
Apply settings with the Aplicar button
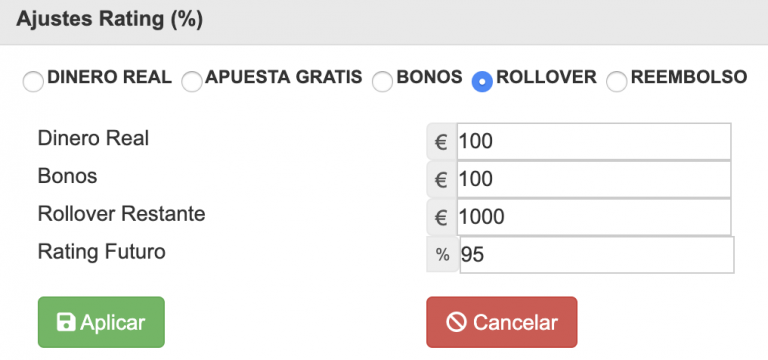coord(101,322)
